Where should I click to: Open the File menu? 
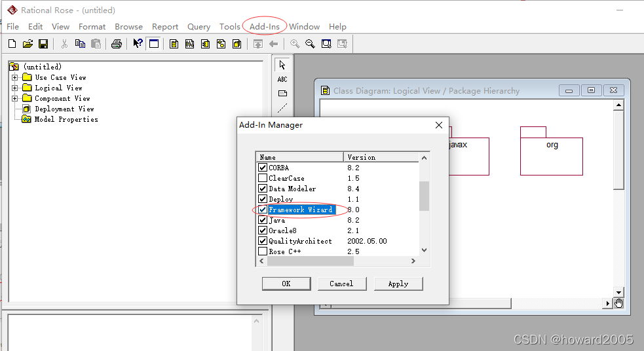pyautogui.click(x=12, y=27)
